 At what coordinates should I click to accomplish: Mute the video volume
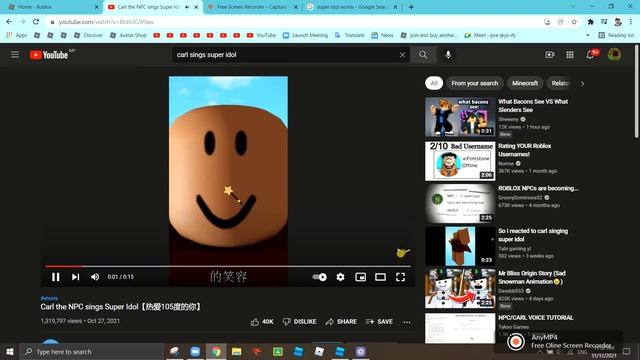[x=95, y=277]
